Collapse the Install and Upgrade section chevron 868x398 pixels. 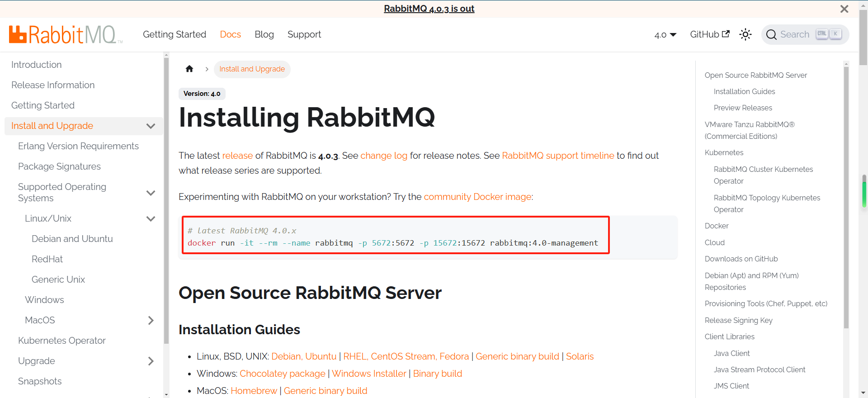(151, 126)
